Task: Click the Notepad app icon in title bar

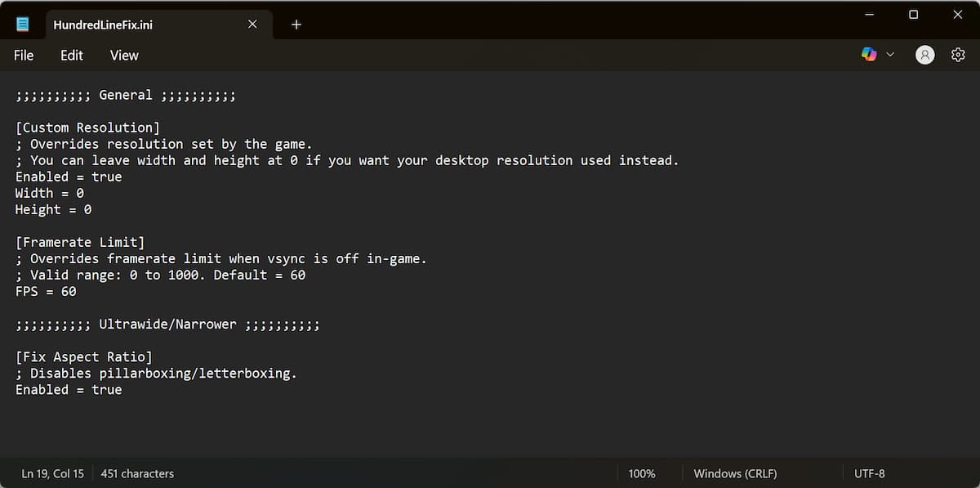Action: click(x=23, y=25)
